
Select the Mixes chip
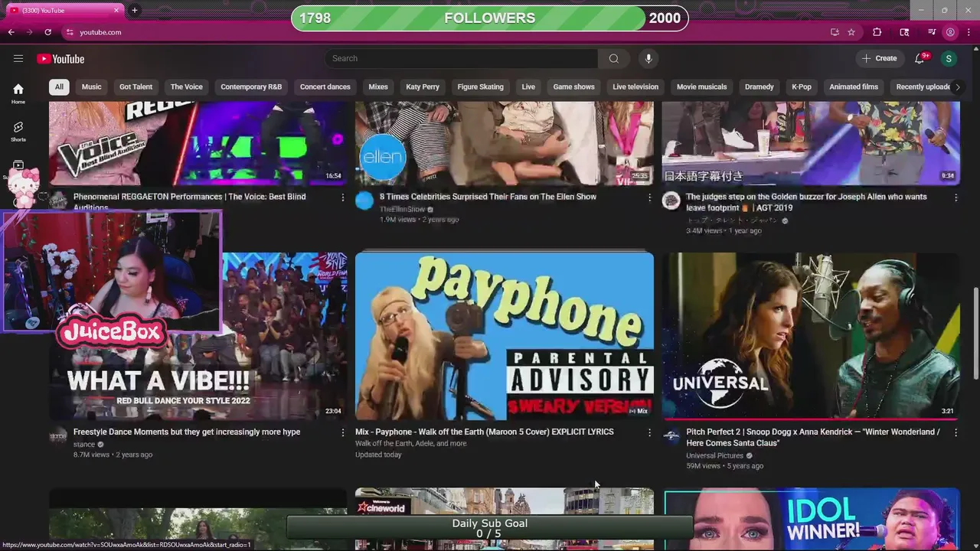[378, 86]
